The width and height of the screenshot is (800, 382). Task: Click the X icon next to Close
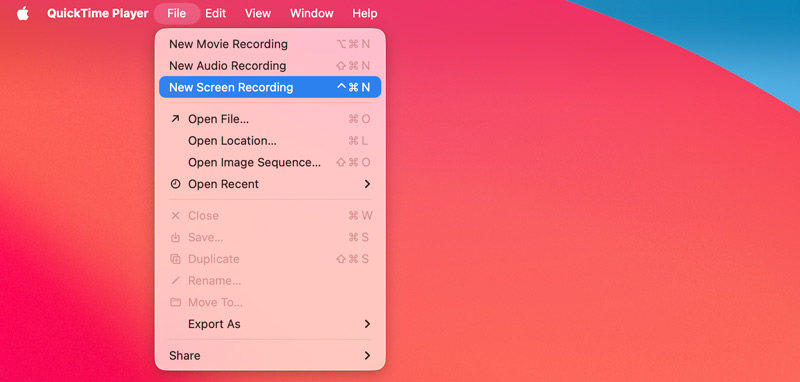(176, 216)
